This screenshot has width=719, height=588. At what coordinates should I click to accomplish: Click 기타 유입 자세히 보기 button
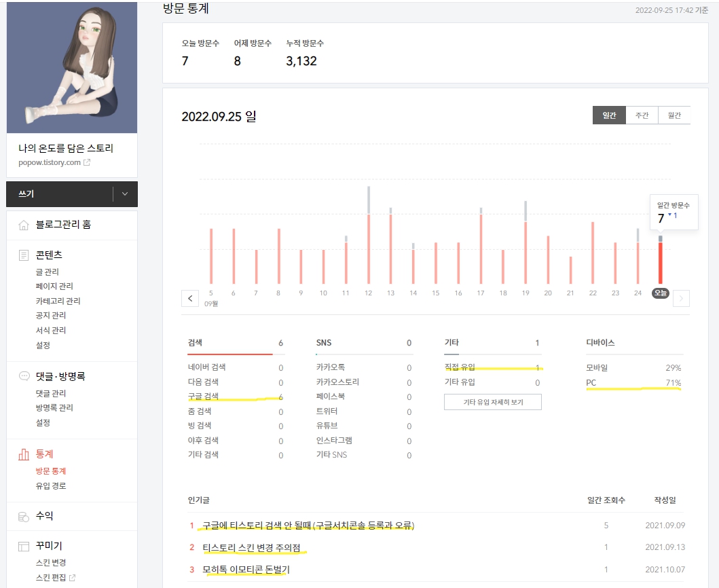[x=493, y=402]
